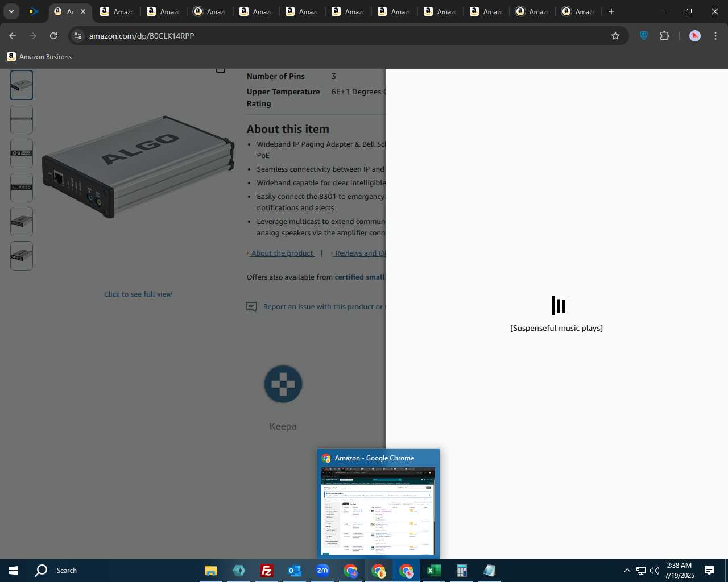Viewport: 728px width, 582px height.
Task: Open the Windows notification center
Action: [709, 571]
